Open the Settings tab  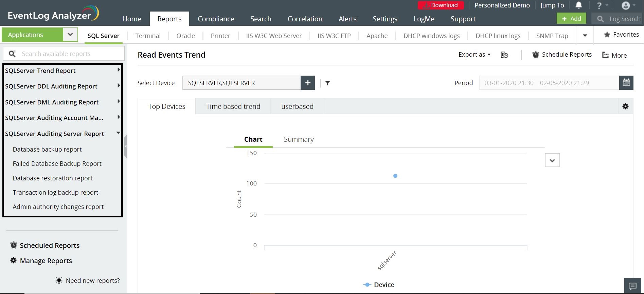(384, 19)
